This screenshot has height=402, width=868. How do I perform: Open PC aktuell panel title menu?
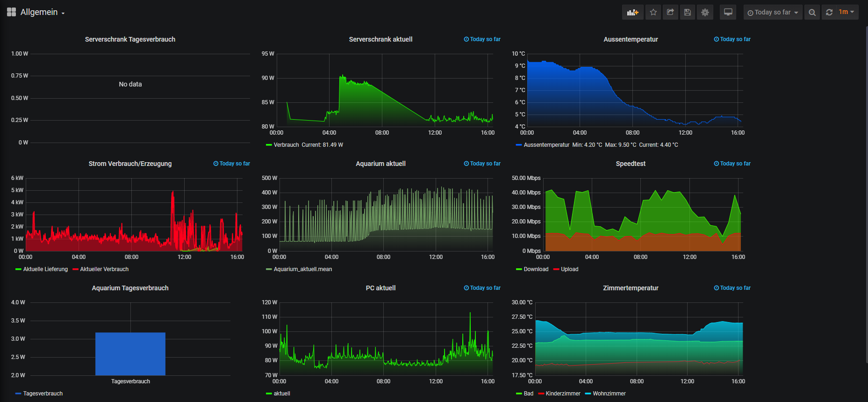[380, 288]
